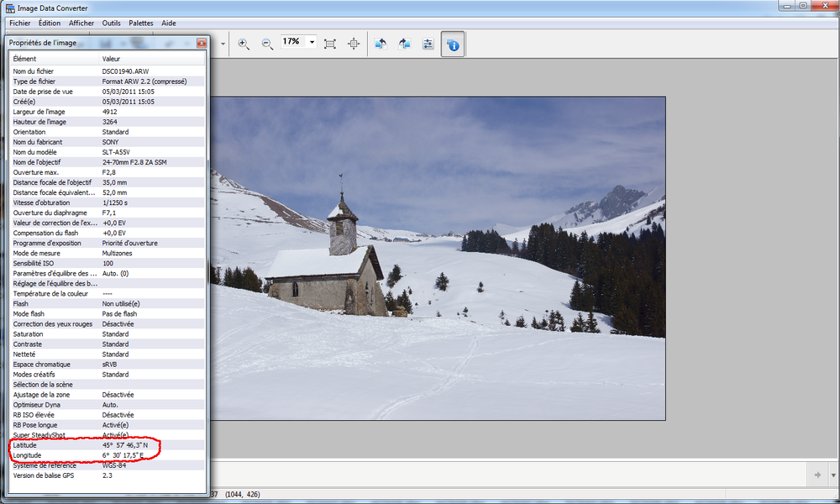
Task: Select the Compensation du flash row
Action: [108, 233]
